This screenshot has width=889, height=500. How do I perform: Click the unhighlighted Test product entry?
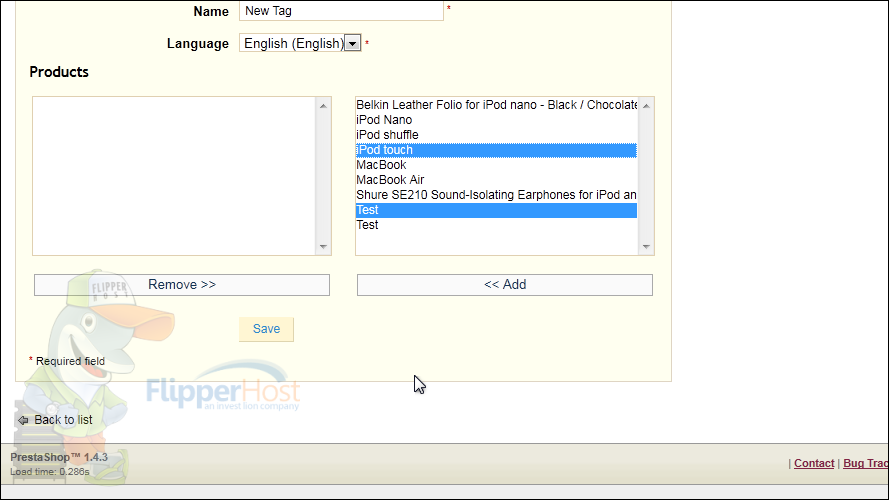(x=496, y=225)
